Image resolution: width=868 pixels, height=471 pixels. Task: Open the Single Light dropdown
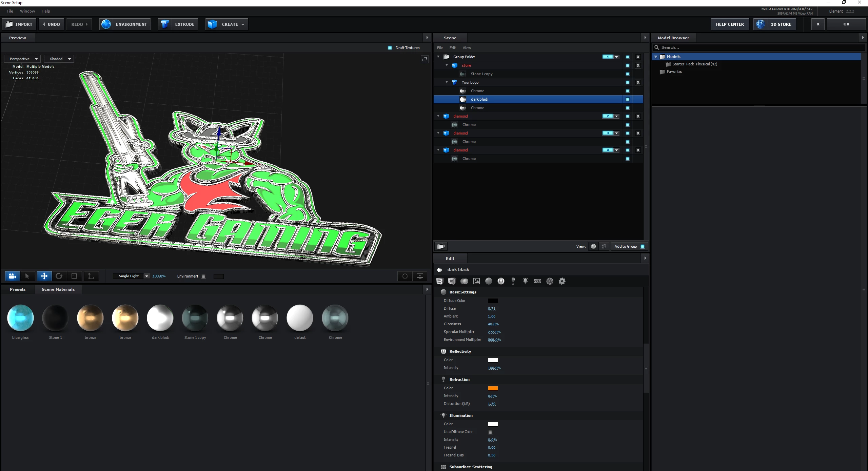132,276
